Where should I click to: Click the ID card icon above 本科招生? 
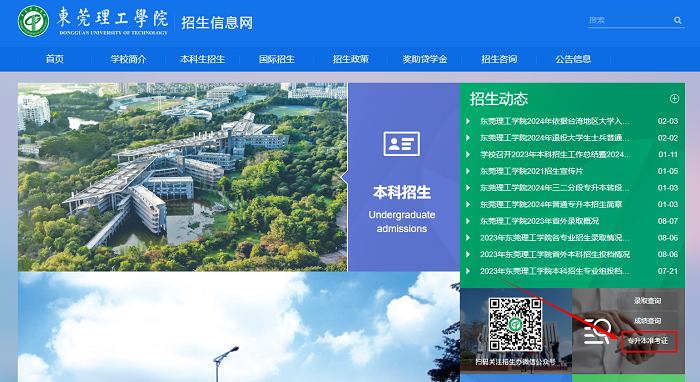pyautogui.click(x=402, y=144)
